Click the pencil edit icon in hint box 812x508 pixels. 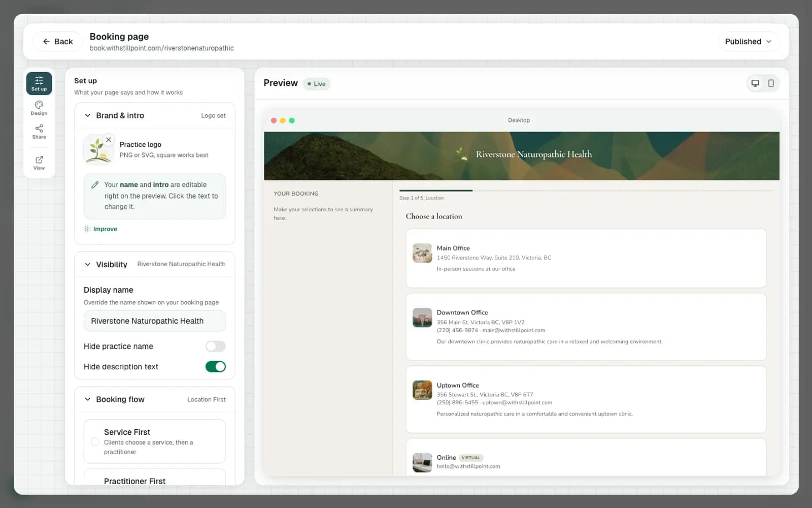point(95,185)
